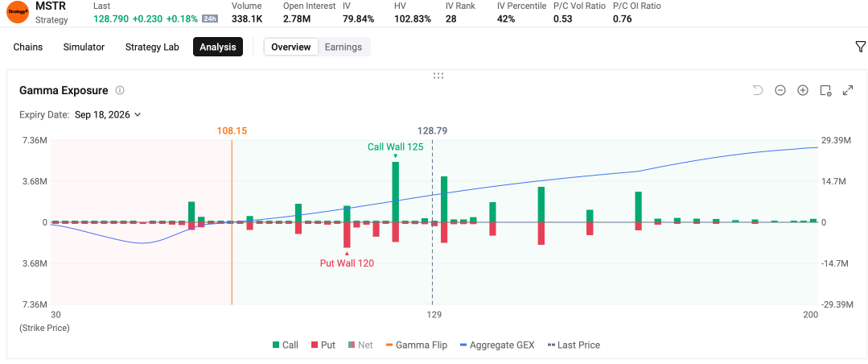Open Expiry Date Sep 18, 2026 dropdown
868x364 pixels.
click(108, 114)
